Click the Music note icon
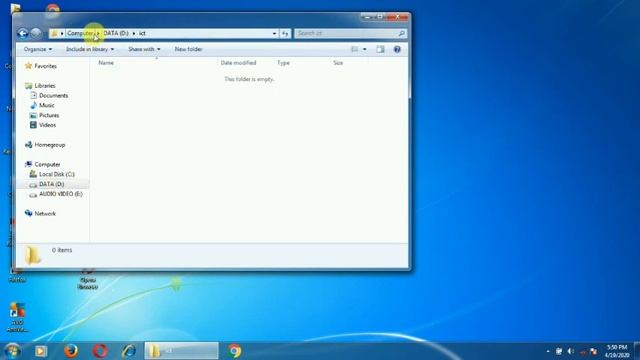This screenshot has width=640, height=360. (x=33, y=105)
